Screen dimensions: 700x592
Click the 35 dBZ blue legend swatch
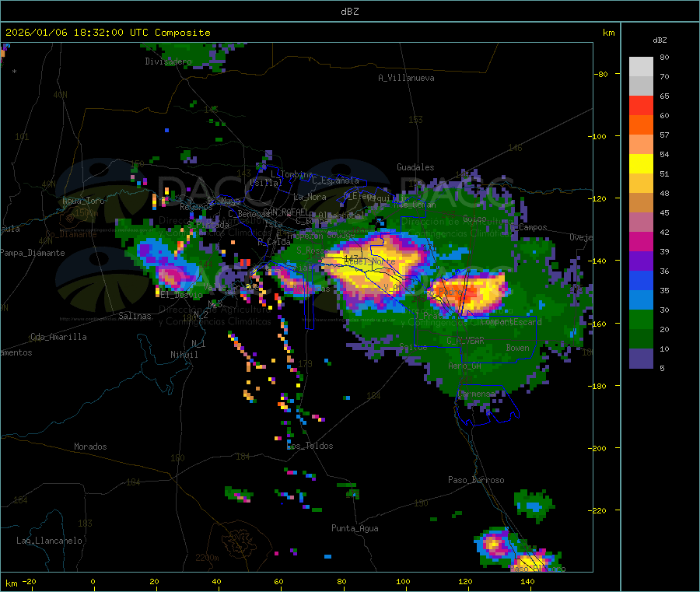click(x=641, y=280)
